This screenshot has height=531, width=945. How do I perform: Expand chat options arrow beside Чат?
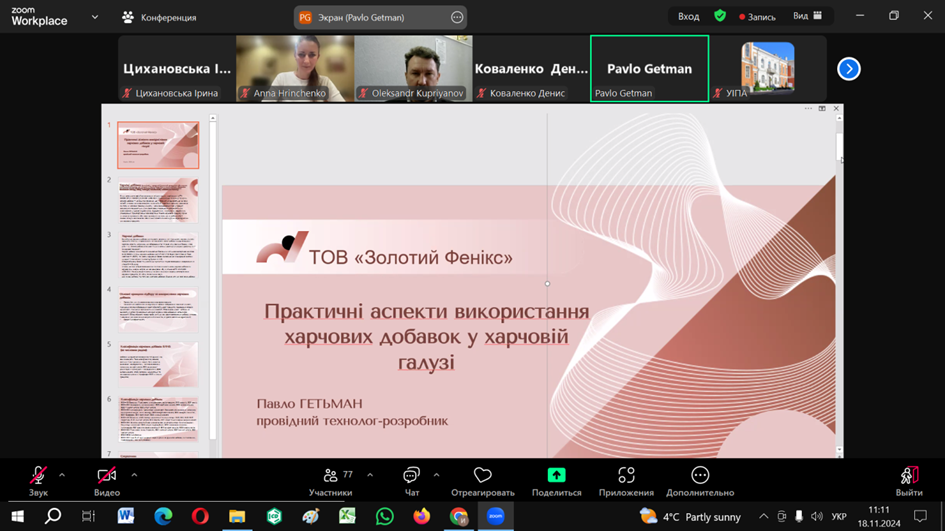436,476
